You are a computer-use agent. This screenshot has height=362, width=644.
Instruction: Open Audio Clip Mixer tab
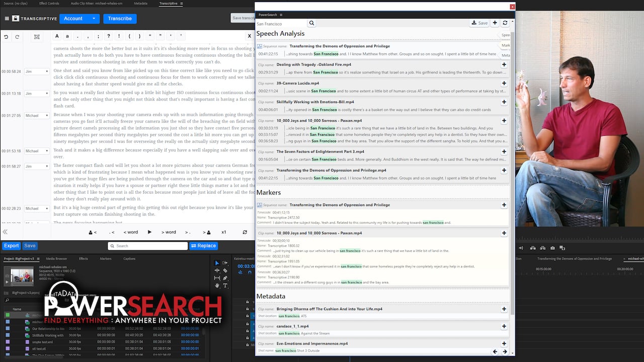click(x=97, y=4)
